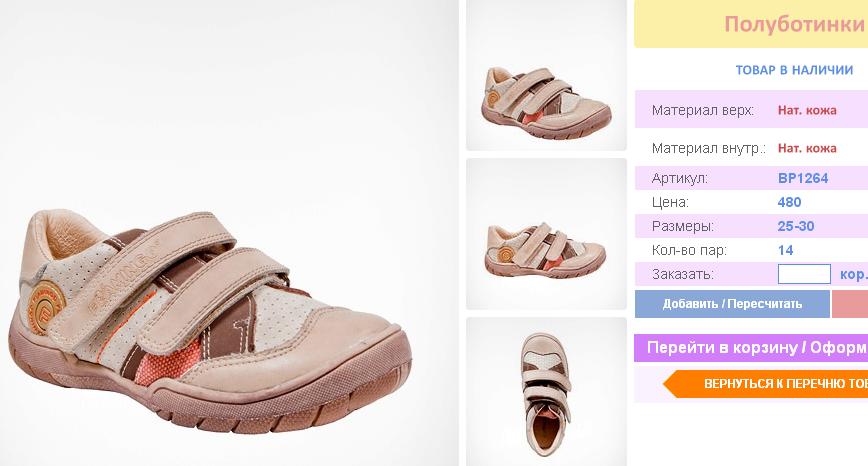Image resolution: width=868 pixels, height=466 pixels.
Task: Click the Полуботинки title banner
Action: pyautogui.click(x=751, y=24)
